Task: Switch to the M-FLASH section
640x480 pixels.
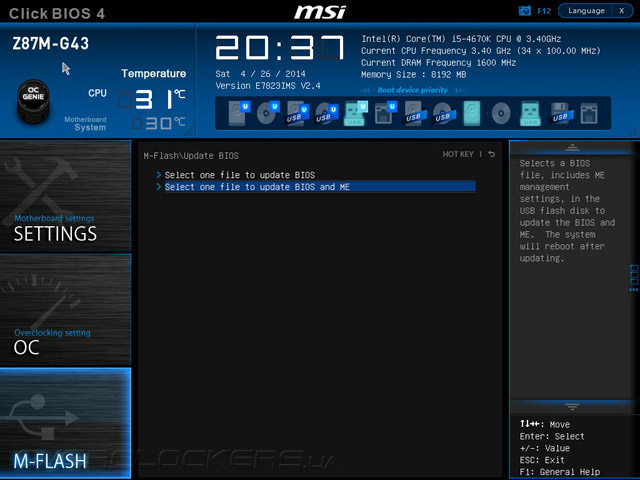Action: tap(65, 423)
